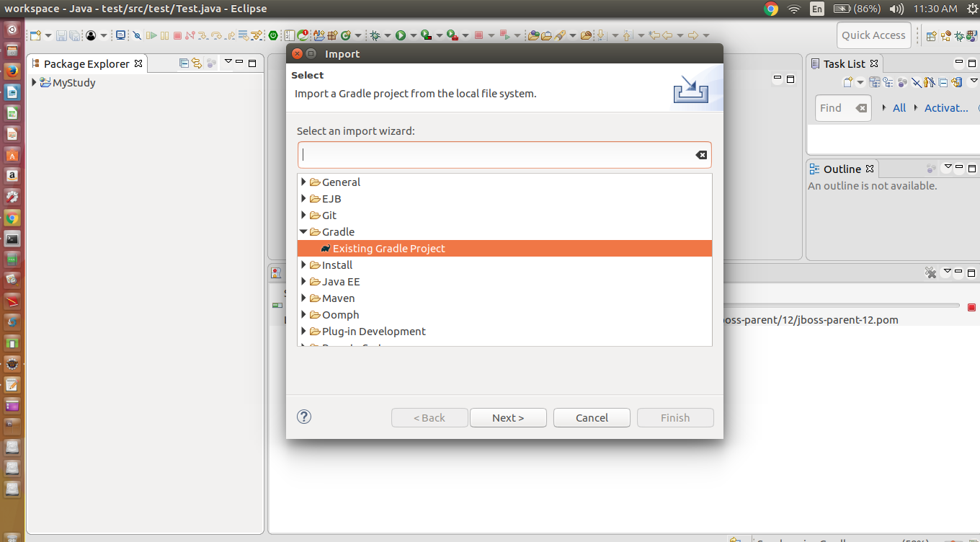Expand the Oomph import category
Image resolution: width=980 pixels, height=542 pixels.
click(x=303, y=314)
